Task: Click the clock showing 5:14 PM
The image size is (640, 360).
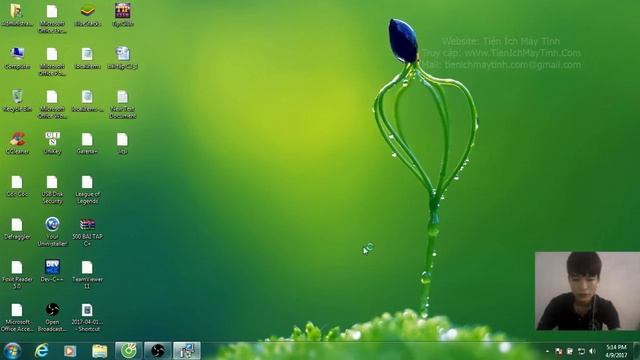Action: tap(616, 351)
